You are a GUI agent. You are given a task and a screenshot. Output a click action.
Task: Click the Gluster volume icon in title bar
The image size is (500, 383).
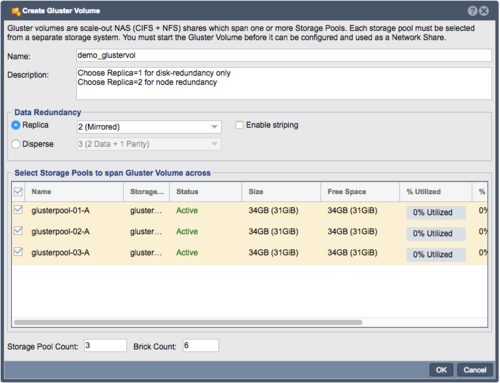tap(16, 11)
